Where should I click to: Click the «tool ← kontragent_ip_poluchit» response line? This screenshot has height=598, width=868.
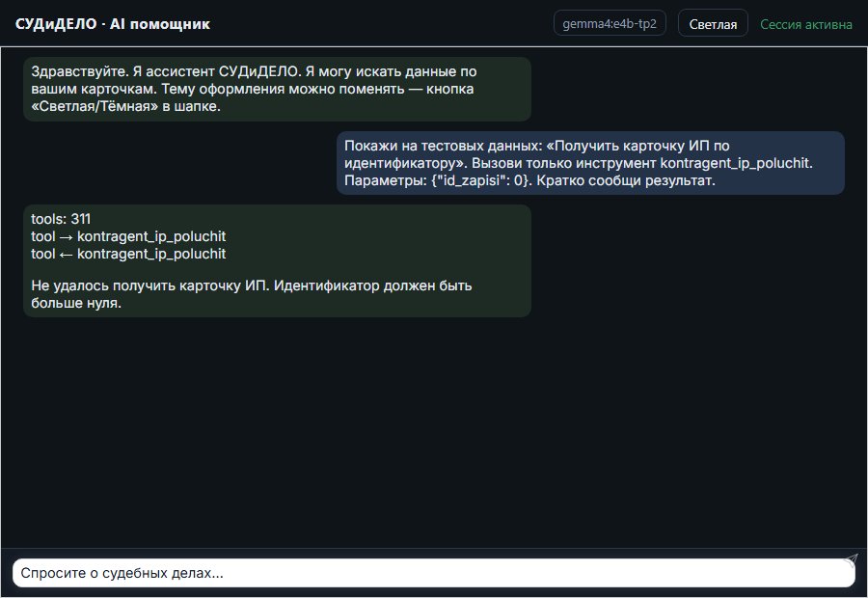click(x=128, y=254)
